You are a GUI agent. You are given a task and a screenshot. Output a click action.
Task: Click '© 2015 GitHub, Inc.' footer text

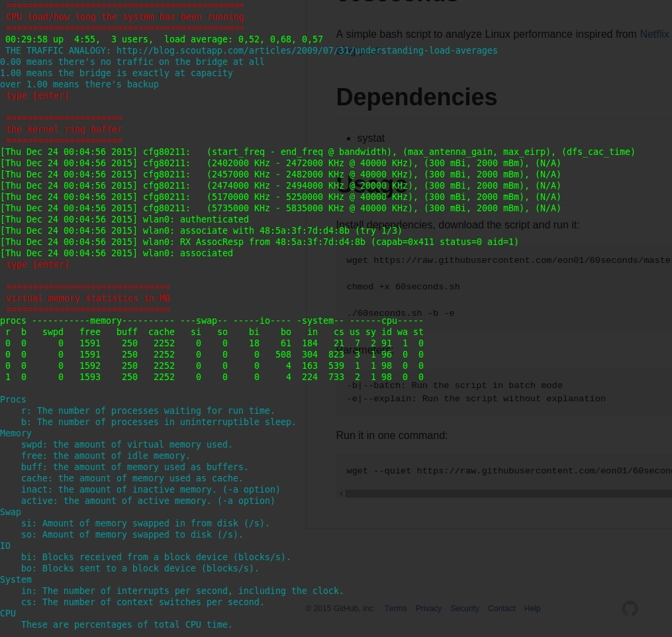pyautogui.click(x=340, y=609)
